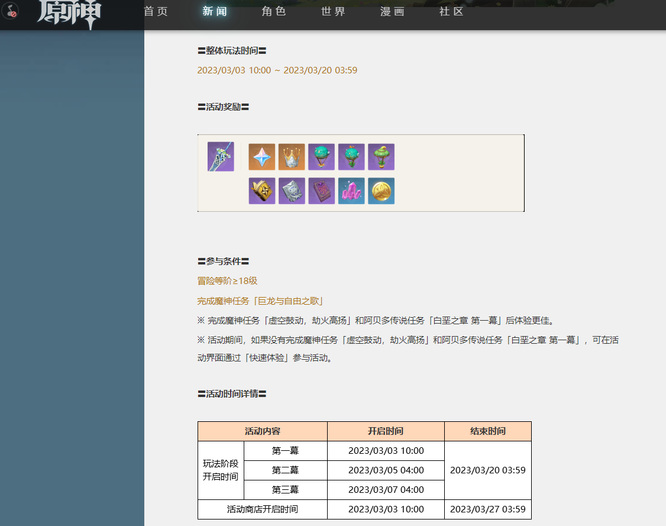Click the 2023/03/05 04:00 start time cell

pos(386,470)
